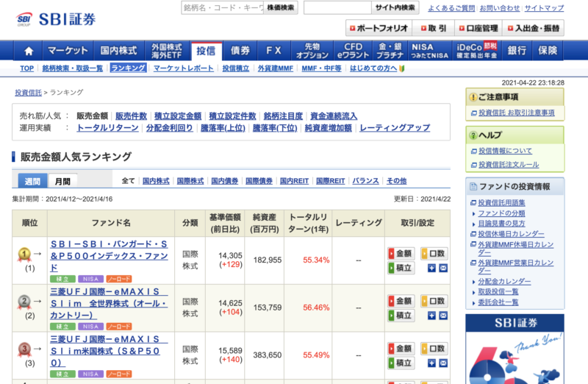Viewport: 588px width, 384px height.
Task: Click the bronze rank 3 medal icon
Action: (24, 350)
